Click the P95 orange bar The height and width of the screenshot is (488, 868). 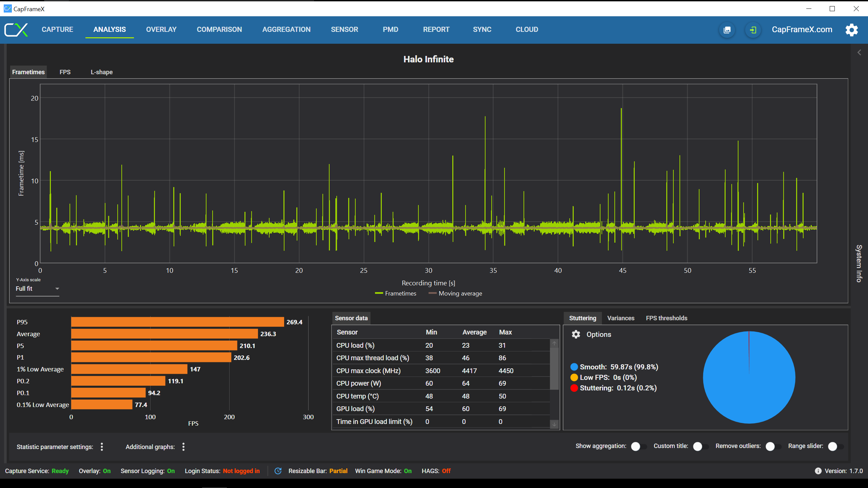click(x=177, y=322)
